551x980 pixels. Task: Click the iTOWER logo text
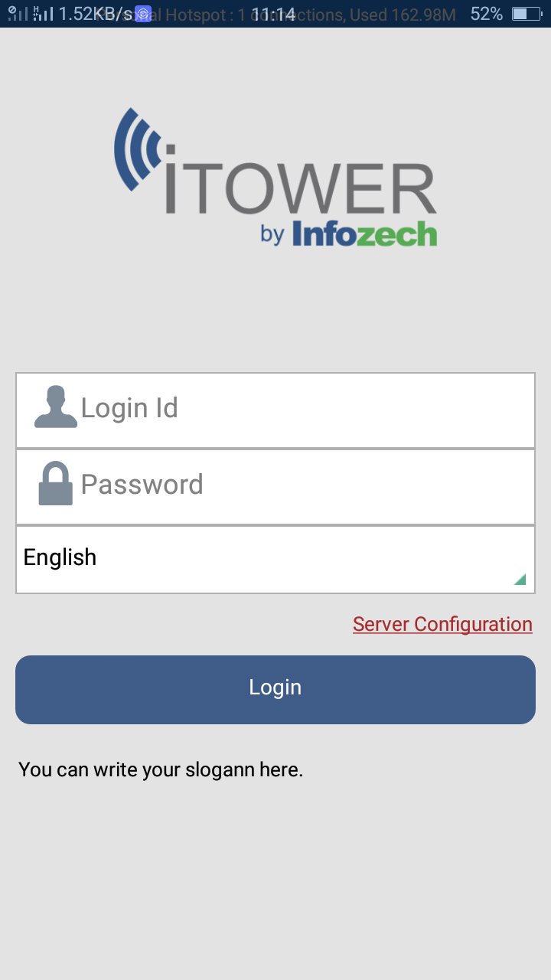point(300,188)
